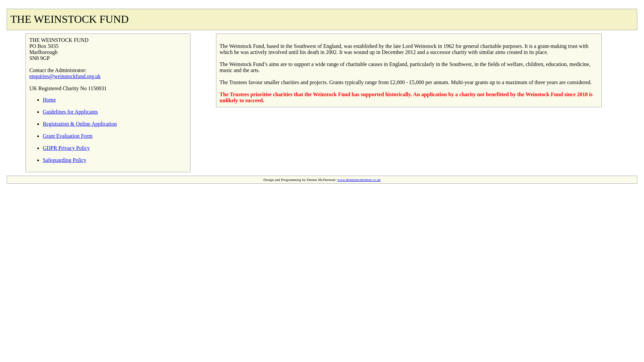Click the SN8 9GP postcode text
This screenshot has height=362, width=644.
[39, 58]
